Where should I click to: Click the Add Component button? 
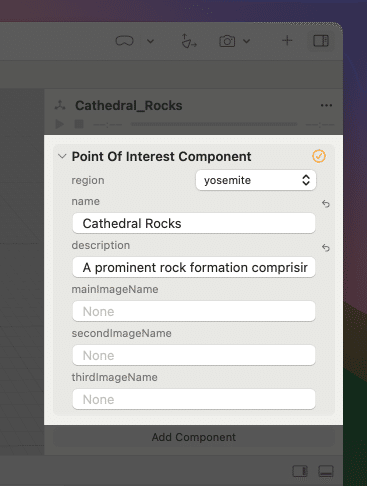(x=194, y=437)
